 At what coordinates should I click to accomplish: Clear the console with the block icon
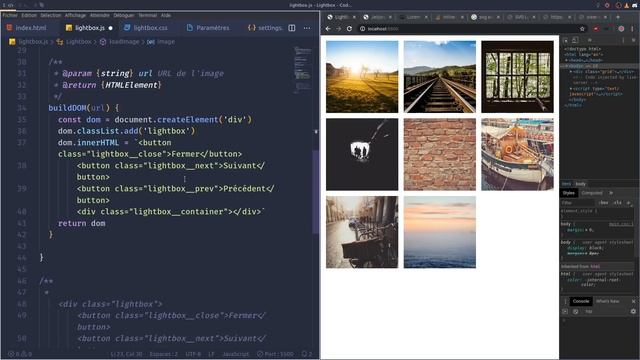click(x=576, y=311)
